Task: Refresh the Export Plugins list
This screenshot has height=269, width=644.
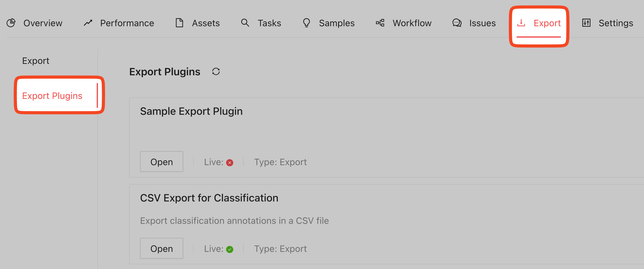Action: click(216, 72)
